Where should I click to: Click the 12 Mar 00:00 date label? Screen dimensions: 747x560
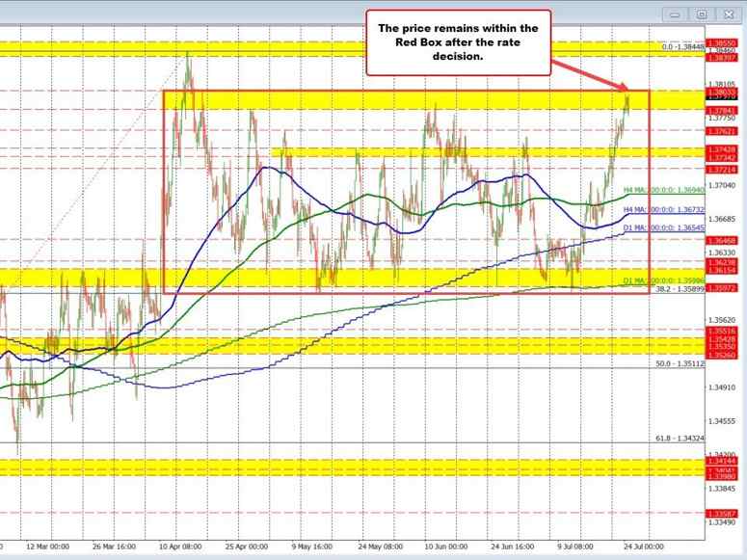(47, 547)
